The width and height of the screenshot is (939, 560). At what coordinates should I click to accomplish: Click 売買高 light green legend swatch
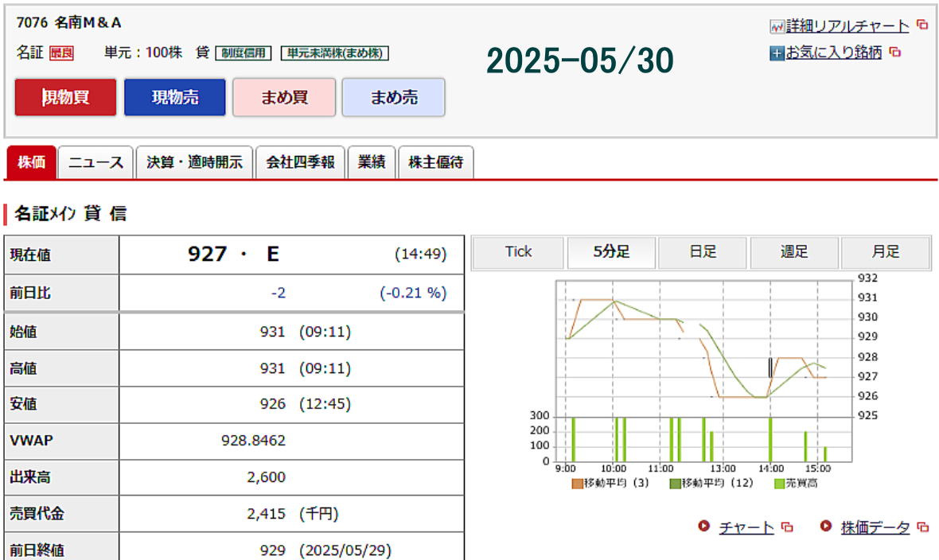[779, 484]
